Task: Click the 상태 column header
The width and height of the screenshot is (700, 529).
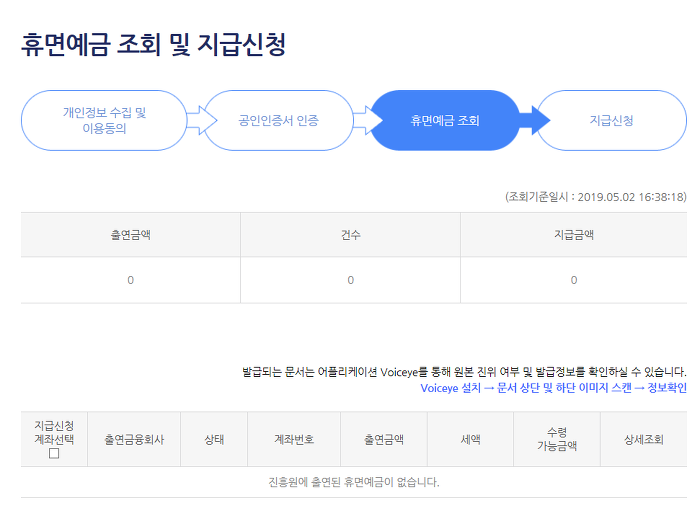Action: pyautogui.click(x=214, y=440)
